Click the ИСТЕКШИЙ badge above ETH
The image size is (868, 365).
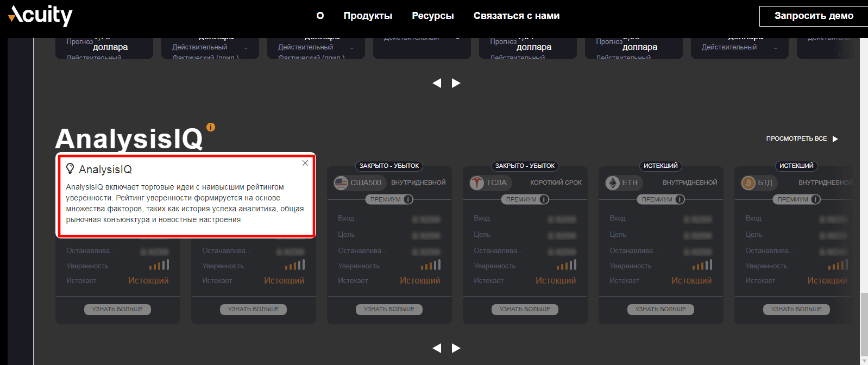point(661,166)
